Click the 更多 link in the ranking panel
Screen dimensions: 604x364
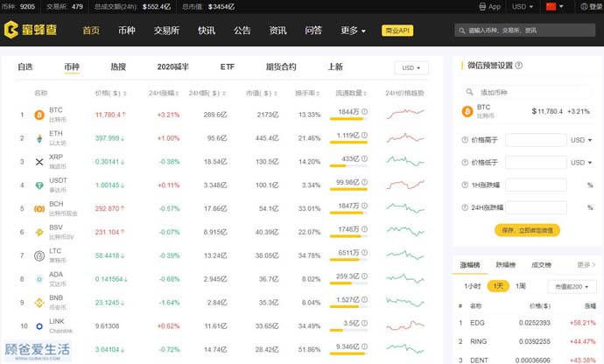pos(586,265)
